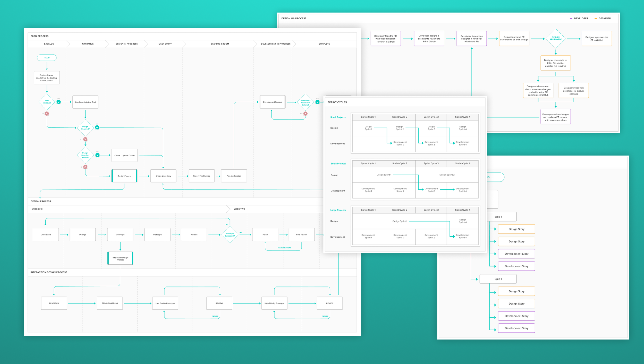This screenshot has height=364, width=644.
Task: Click the checkmark next to Design Required diamond
Action: coord(97,127)
